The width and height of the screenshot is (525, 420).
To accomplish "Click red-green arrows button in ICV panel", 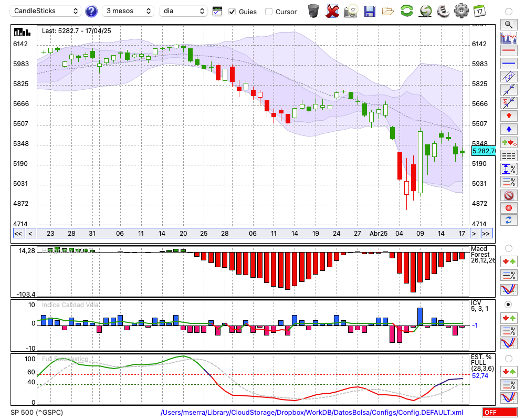I will pos(509,318).
